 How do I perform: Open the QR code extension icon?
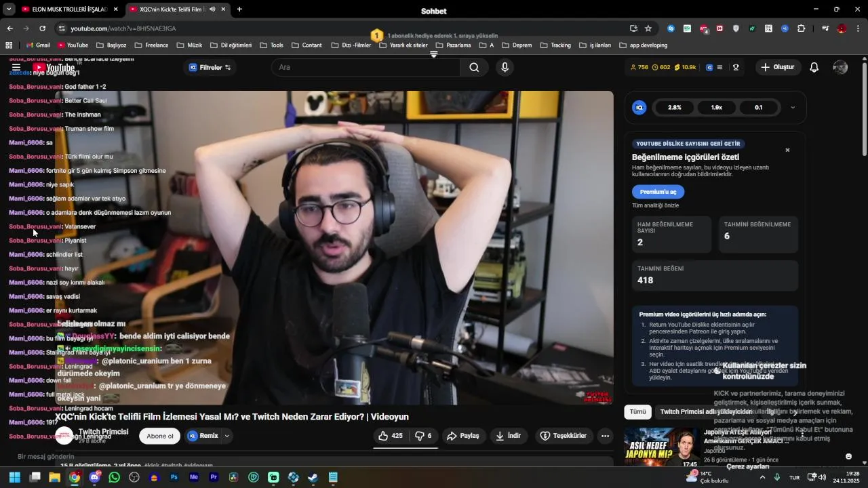pos(768,28)
